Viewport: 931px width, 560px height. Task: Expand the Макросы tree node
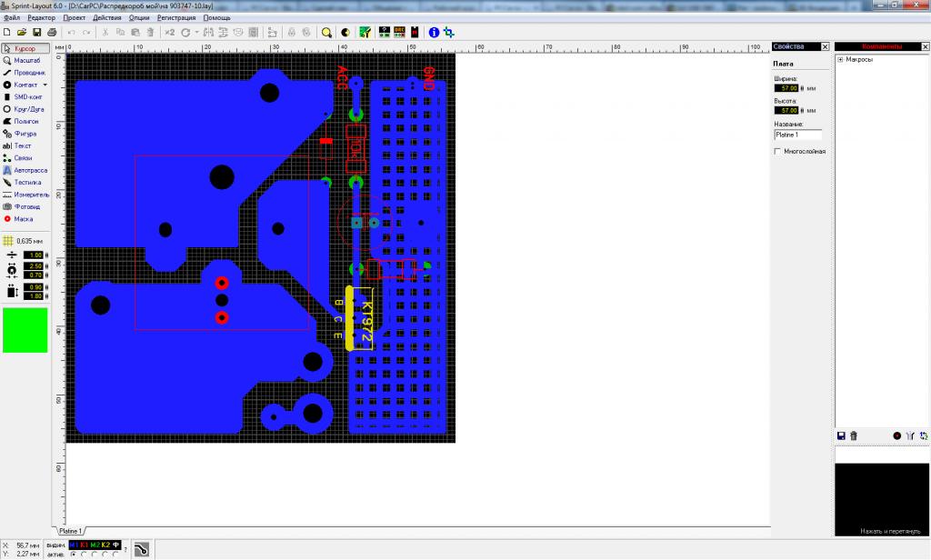point(840,60)
